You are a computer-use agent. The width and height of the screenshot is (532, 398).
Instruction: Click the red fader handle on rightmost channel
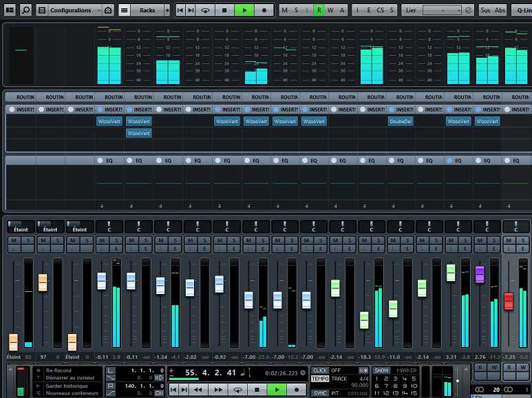[x=509, y=301]
